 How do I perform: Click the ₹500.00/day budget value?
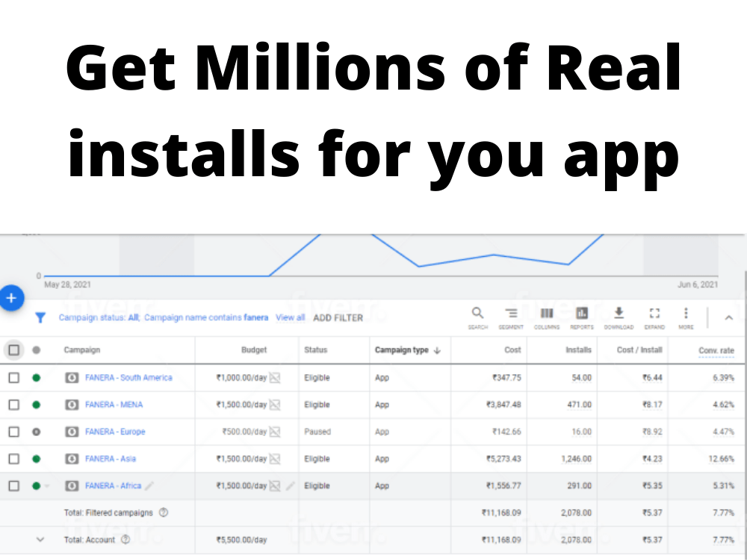click(x=244, y=432)
